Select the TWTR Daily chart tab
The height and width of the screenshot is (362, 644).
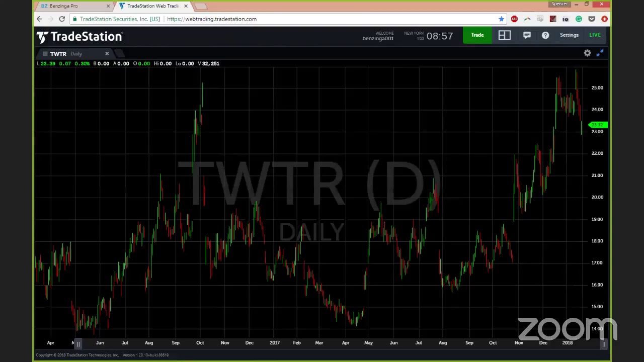(74, 54)
